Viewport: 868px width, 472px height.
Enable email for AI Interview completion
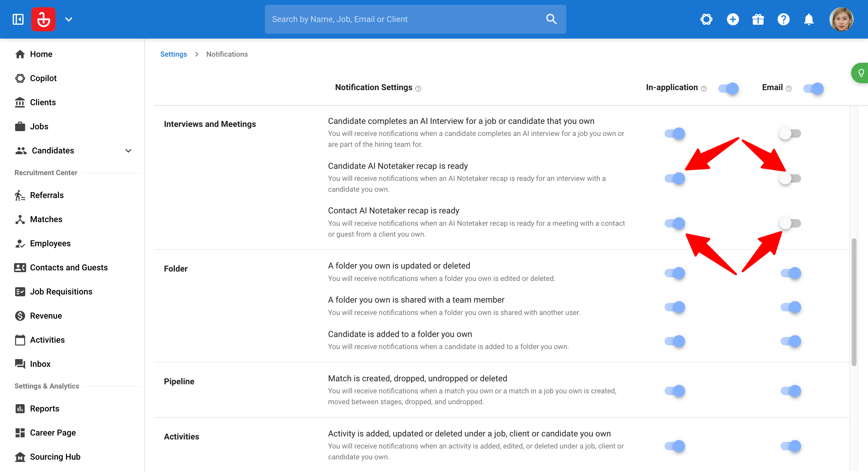[x=790, y=134]
